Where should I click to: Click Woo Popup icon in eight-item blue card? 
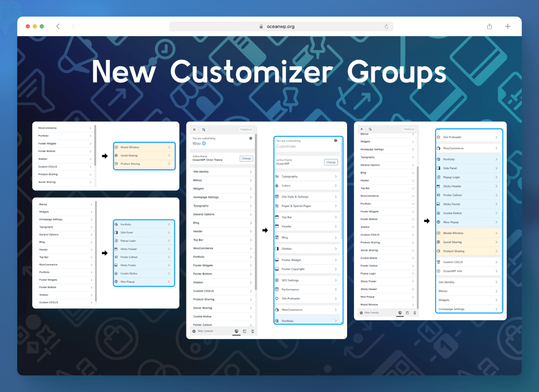116,281
